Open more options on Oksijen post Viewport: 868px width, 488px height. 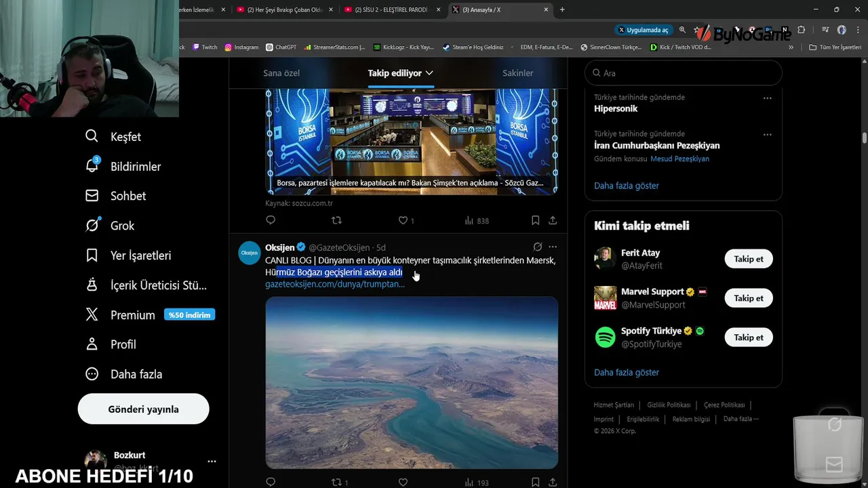point(553,247)
